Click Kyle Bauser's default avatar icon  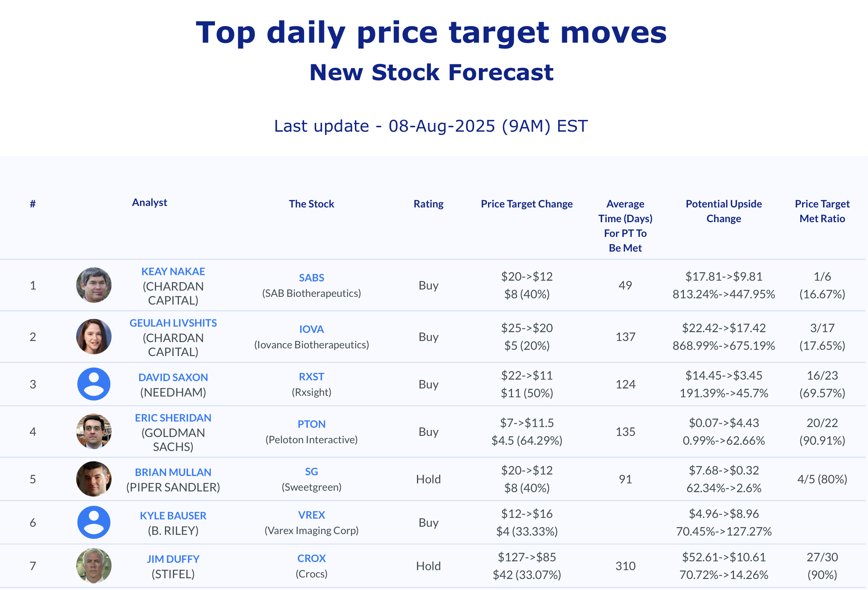click(94, 522)
